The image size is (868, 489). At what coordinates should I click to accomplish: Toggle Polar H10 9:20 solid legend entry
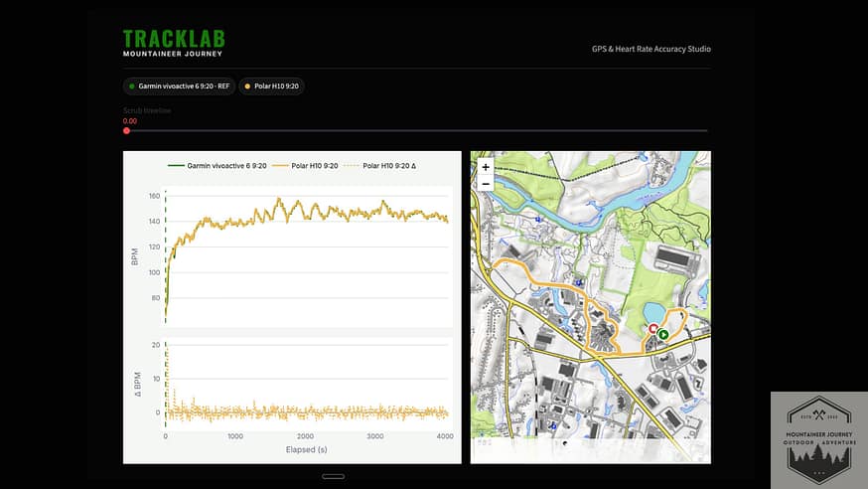pyautogui.click(x=305, y=166)
